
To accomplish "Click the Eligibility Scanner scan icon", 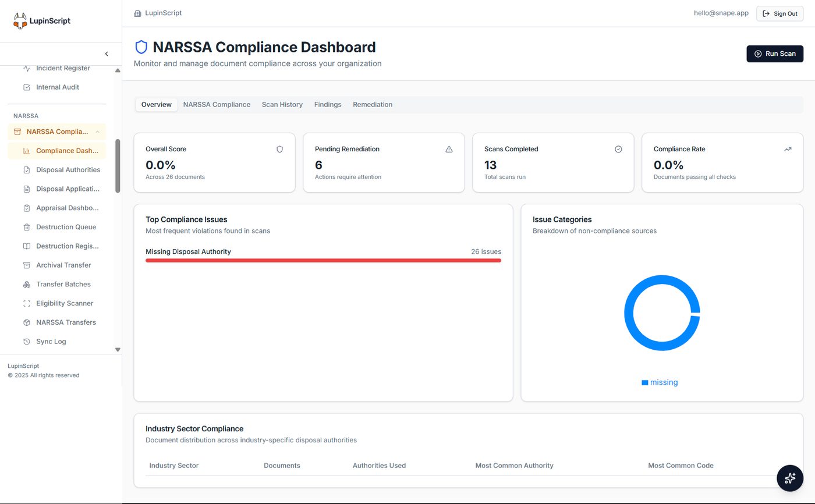I will [x=26, y=303].
